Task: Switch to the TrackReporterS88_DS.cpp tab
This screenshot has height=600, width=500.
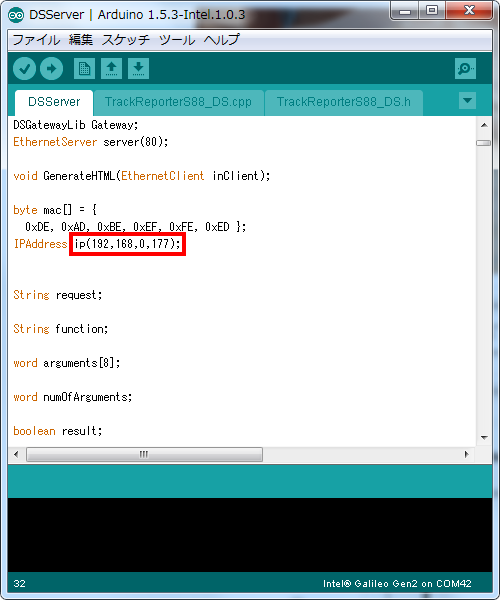Action: point(178,102)
